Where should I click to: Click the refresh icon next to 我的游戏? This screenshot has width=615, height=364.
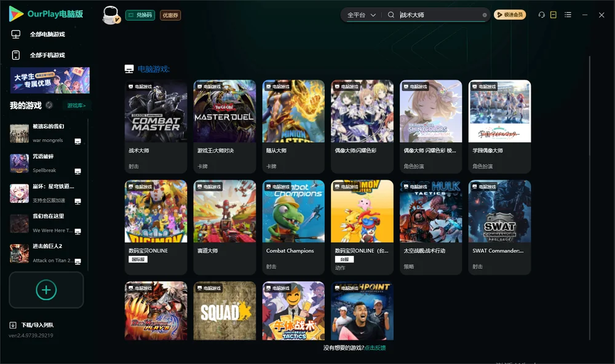pyautogui.click(x=49, y=105)
